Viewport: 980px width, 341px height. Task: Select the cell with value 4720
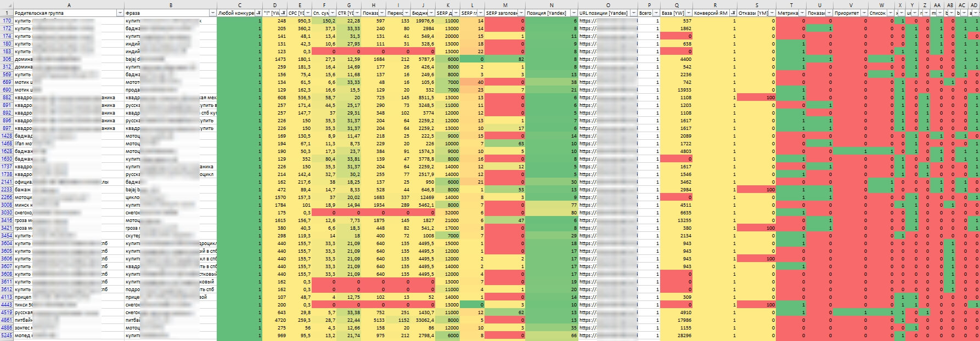coord(275,320)
